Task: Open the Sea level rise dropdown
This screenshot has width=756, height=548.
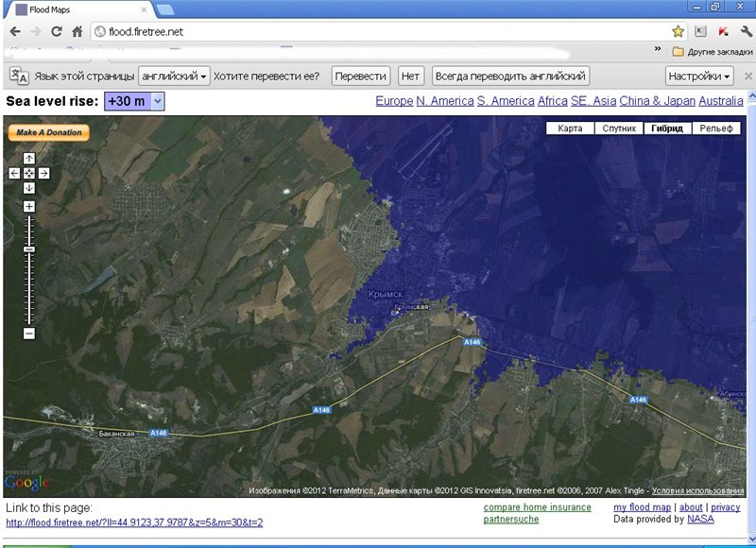Action: [133, 101]
